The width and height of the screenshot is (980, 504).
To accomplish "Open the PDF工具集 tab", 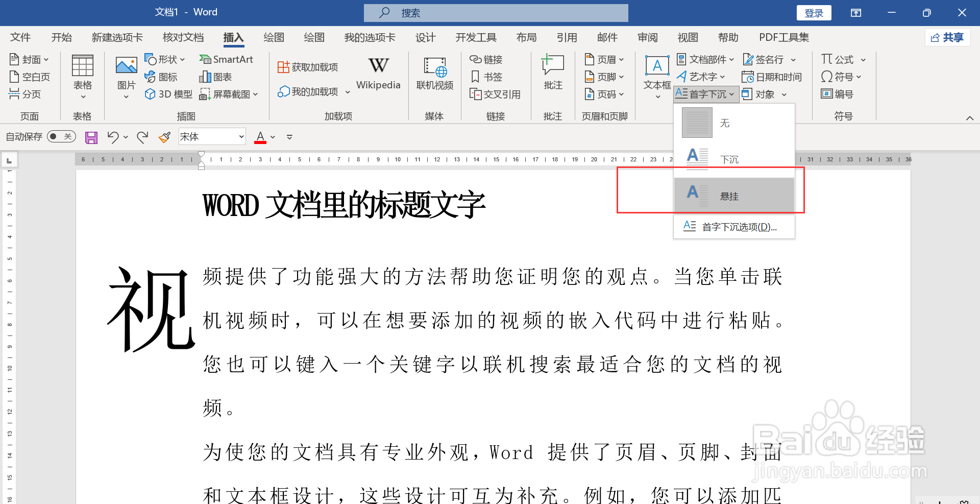I will tap(784, 37).
